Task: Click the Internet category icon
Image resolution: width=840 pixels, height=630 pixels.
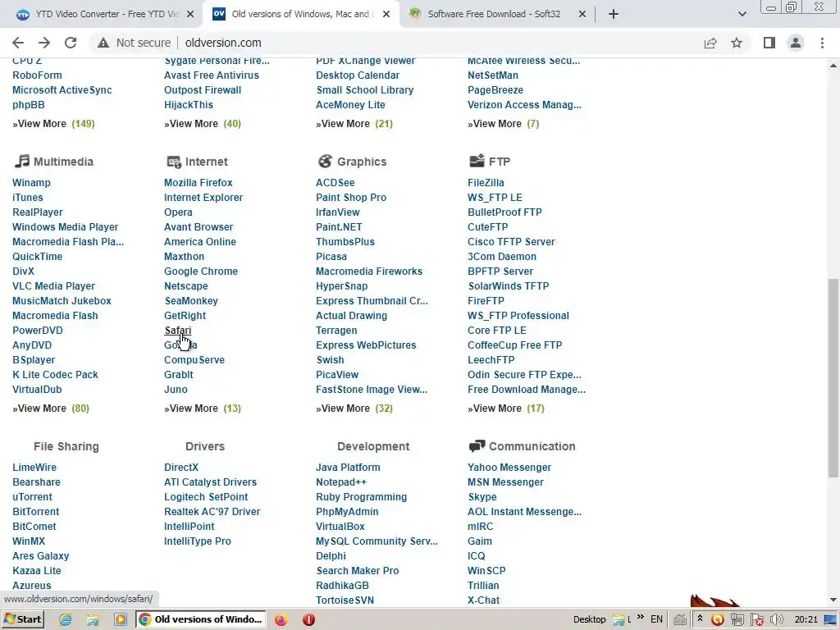Action: [x=174, y=162]
